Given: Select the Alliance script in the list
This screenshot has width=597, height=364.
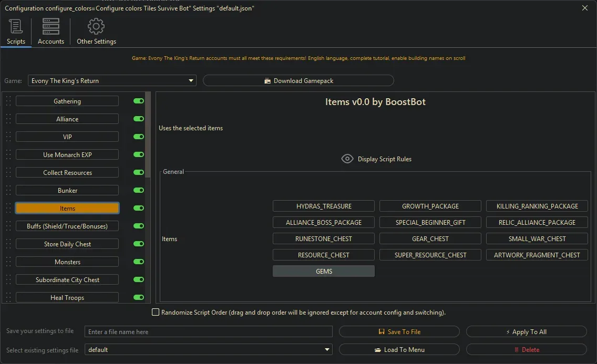Looking at the screenshot, I should point(67,119).
